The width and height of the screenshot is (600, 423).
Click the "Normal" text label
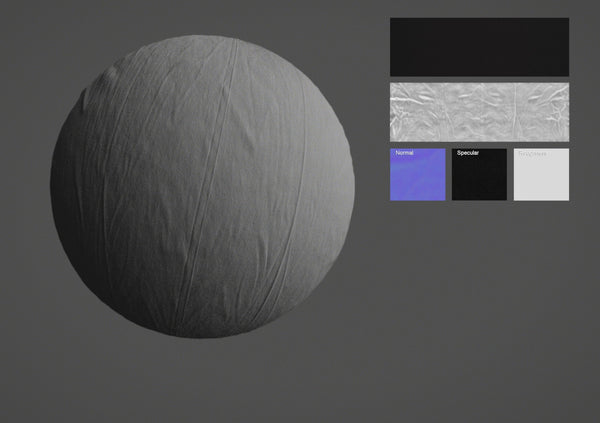[404, 153]
